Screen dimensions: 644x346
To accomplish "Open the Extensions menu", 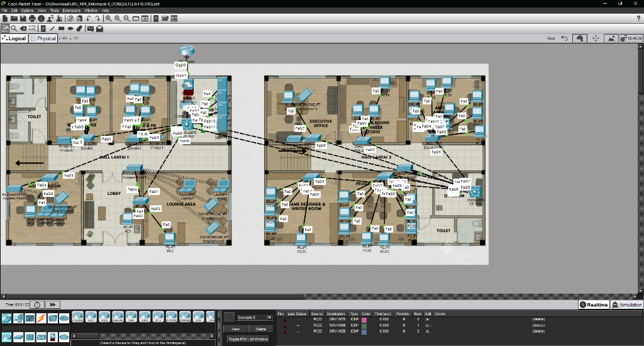I will 72,10.
